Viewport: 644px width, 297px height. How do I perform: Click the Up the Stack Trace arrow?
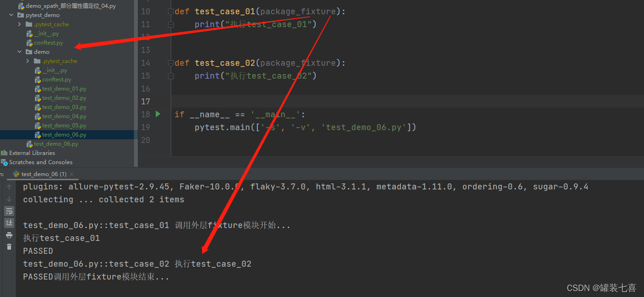tap(9, 187)
